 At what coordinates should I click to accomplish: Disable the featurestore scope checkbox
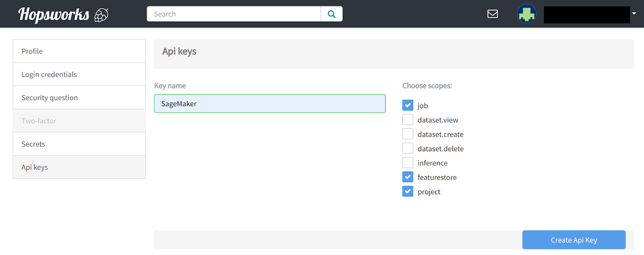pyautogui.click(x=408, y=177)
